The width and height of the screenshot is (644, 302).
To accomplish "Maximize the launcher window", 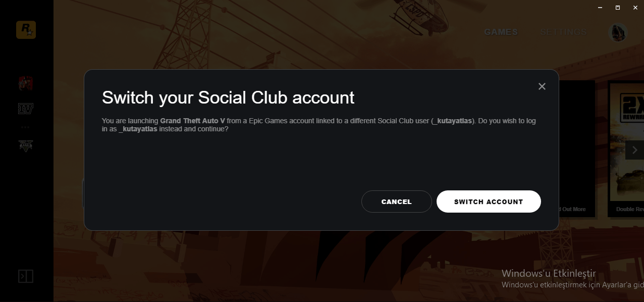I will (x=618, y=8).
